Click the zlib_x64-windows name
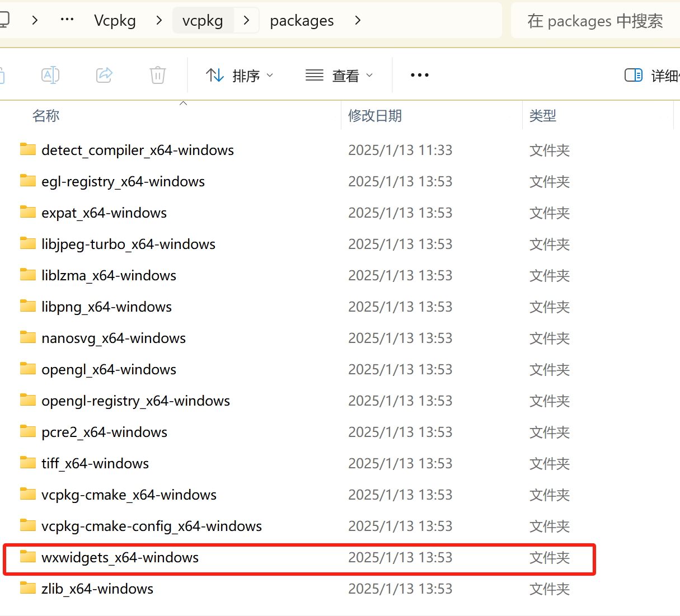680x616 pixels. point(97,589)
